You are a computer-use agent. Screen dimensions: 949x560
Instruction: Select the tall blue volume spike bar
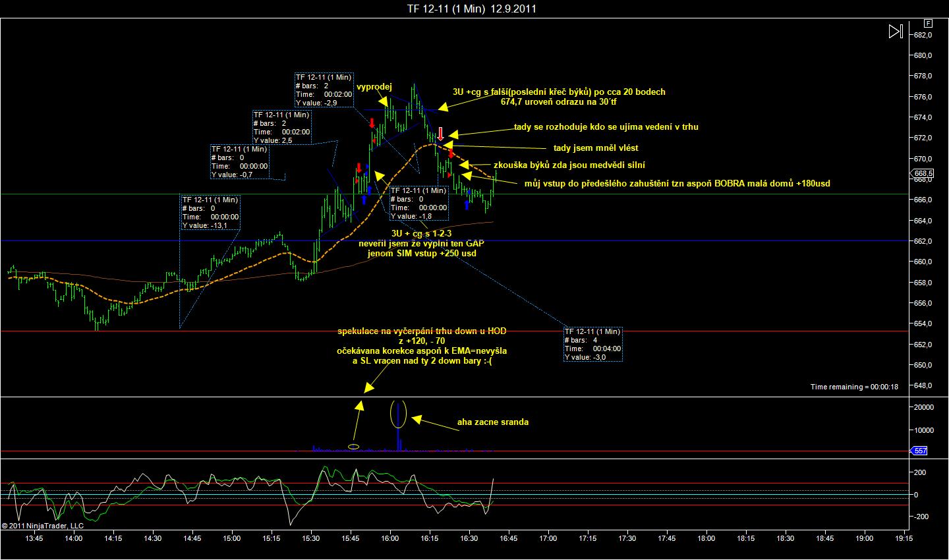click(x=398, y=426)
